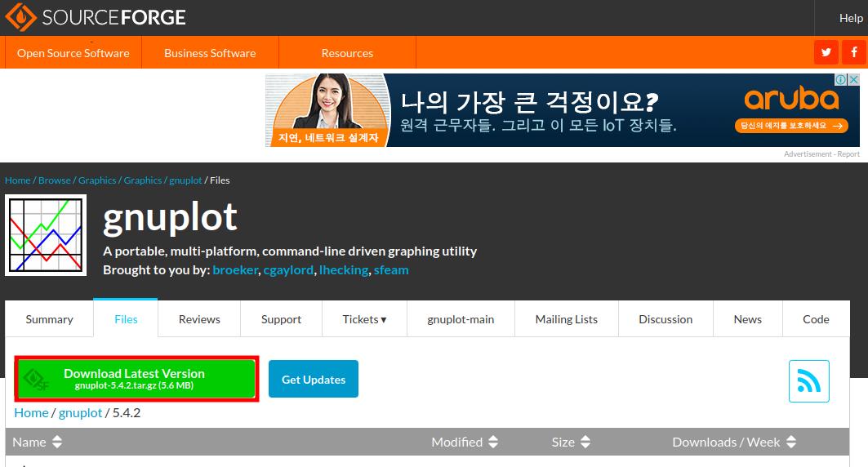868x467 pixels.
Task: Click first Graphics breadcrumb link
Action: [x=97, y=180]
